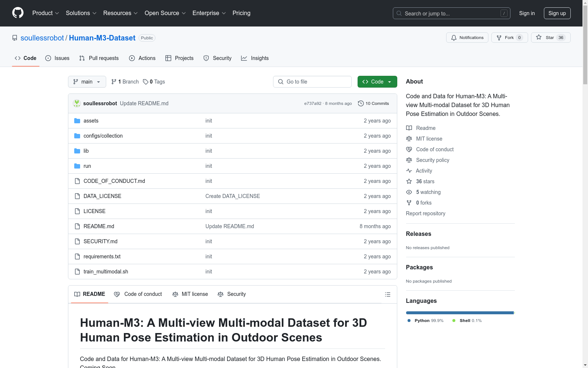Click the fork icon beside 0 forks

(x=409, y=203)
